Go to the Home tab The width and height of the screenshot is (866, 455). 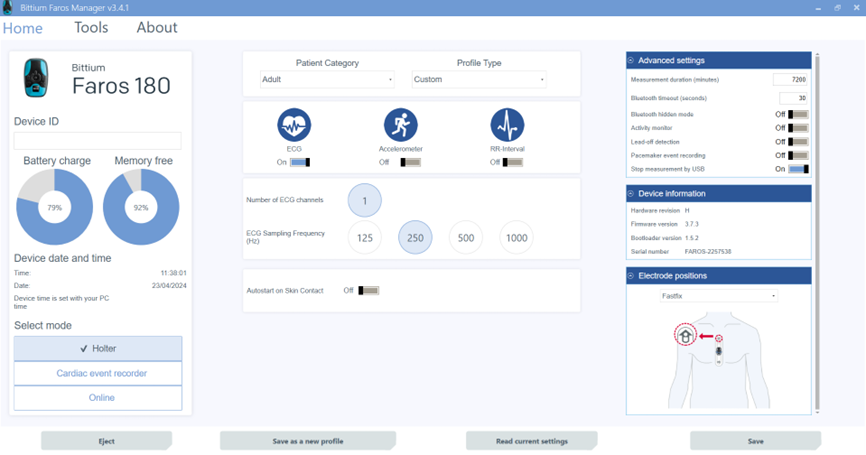point(23,28)
